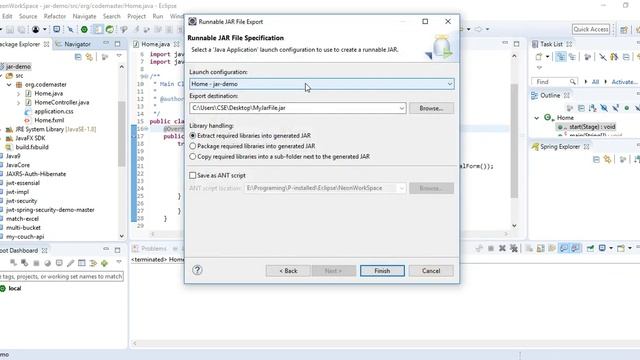Click the Task List synchronize icon
The width and height of the screenshot is (640, 360).
coord(614,57)
